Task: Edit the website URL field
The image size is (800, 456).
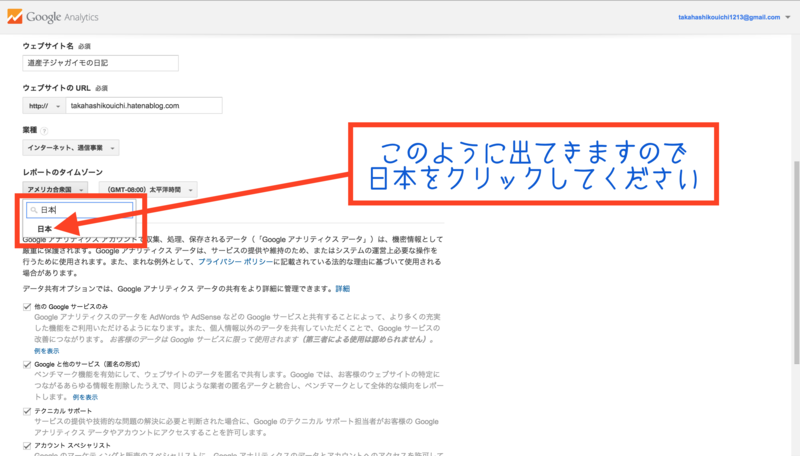Action: [144, 106]
